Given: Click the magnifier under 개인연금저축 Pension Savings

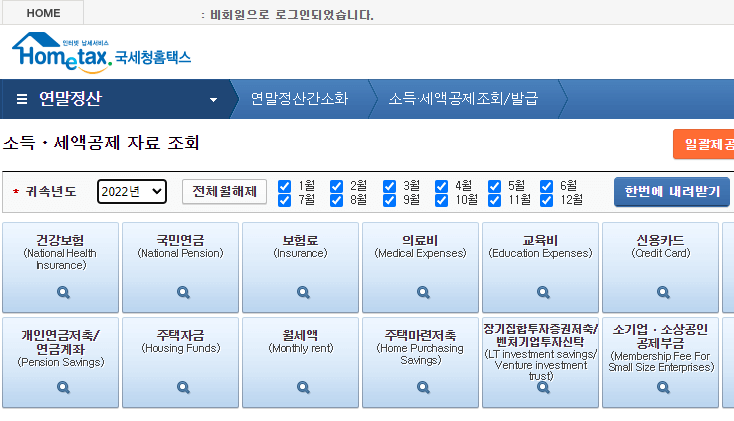Looking at the screenshot, I should (x=63, y=387).
